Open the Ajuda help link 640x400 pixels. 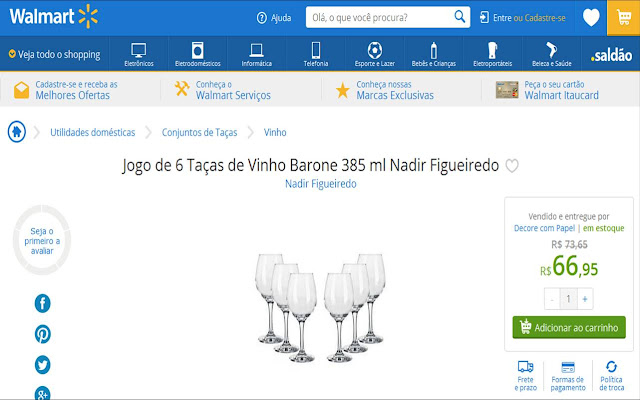click(274, 18)
